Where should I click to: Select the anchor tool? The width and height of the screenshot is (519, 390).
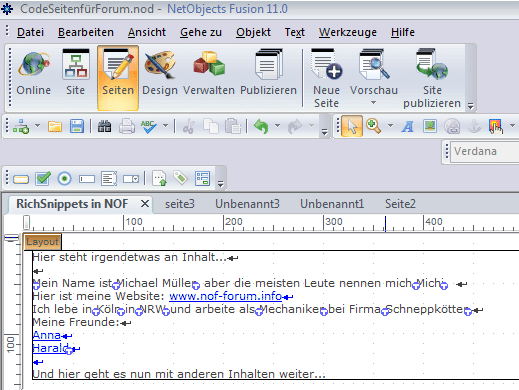pyautogui.click(x=475, y=127)
